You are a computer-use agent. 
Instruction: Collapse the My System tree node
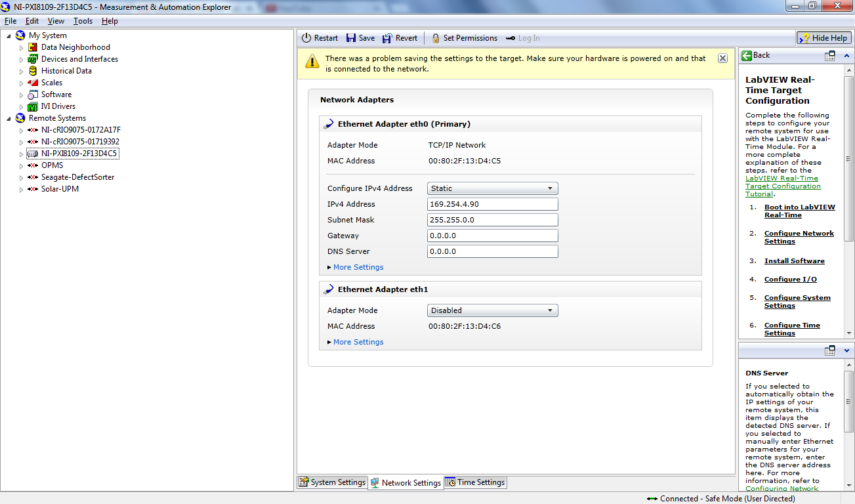(9, 35)
